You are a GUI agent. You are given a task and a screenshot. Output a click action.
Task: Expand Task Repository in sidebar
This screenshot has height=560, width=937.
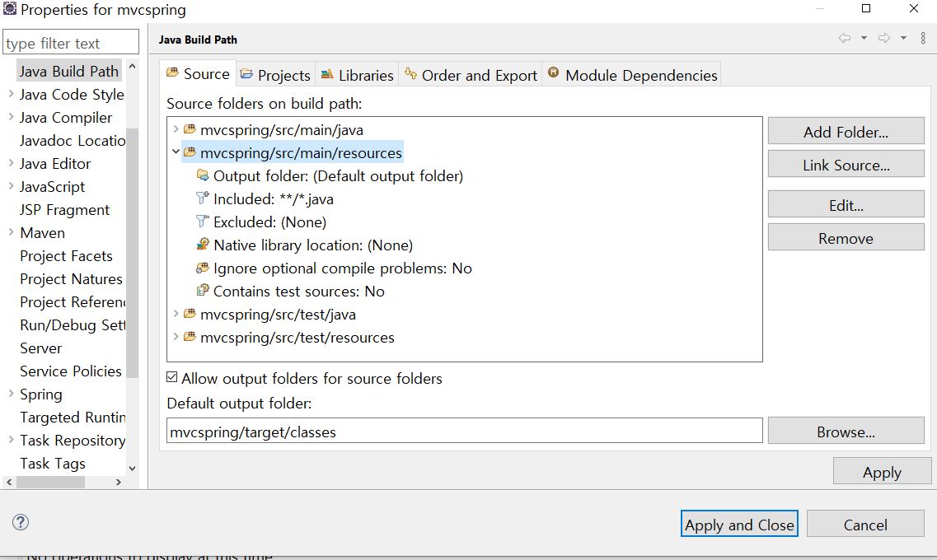[x=11, y=440]
